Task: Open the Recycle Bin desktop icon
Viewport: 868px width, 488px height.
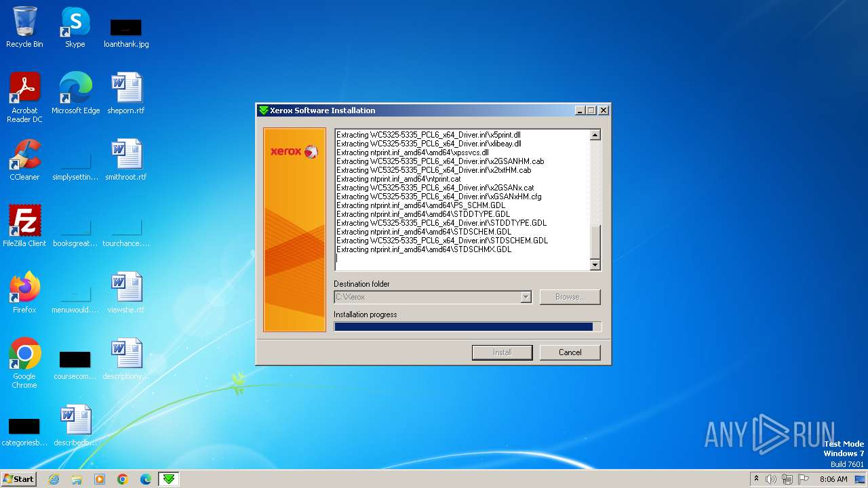Action: 24,27
